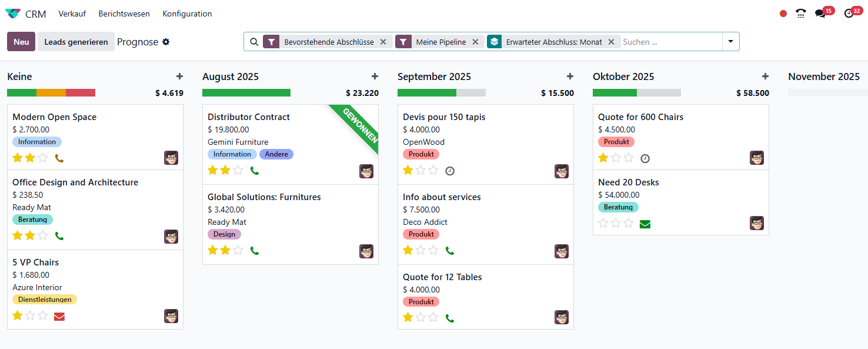Open the Konfiguration menu
Screen dimensions: 868x349
(x=187, y=14)
